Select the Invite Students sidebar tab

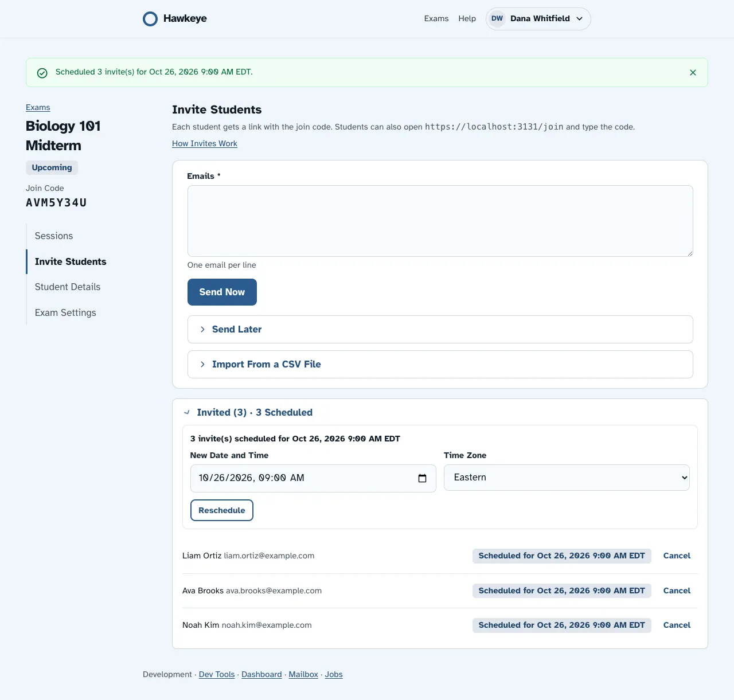pyautogui.click(x=71, y=261)
